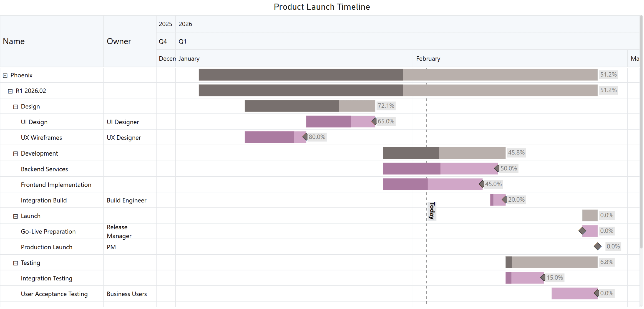
Task: Click the Integration Build diamond marker
Action: point(504,199)
